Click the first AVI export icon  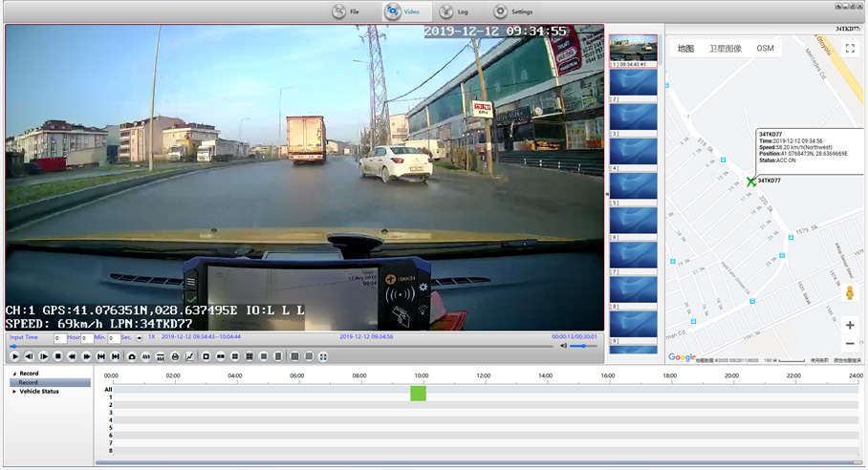(146, 356)
